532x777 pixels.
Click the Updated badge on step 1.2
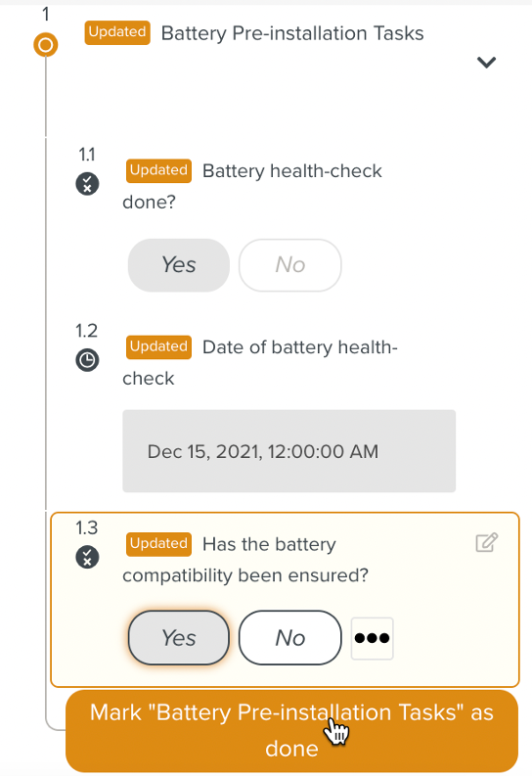pos(158,347)
